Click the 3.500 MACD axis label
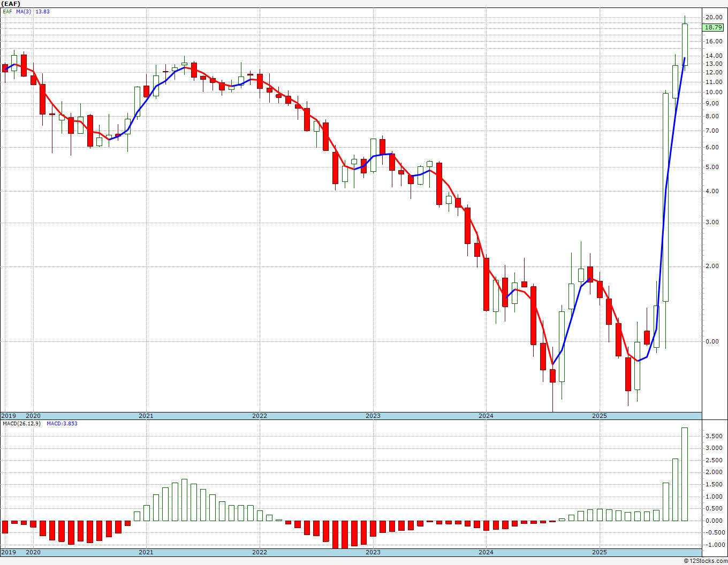This screenshot has width=728, height=565. 715,437
